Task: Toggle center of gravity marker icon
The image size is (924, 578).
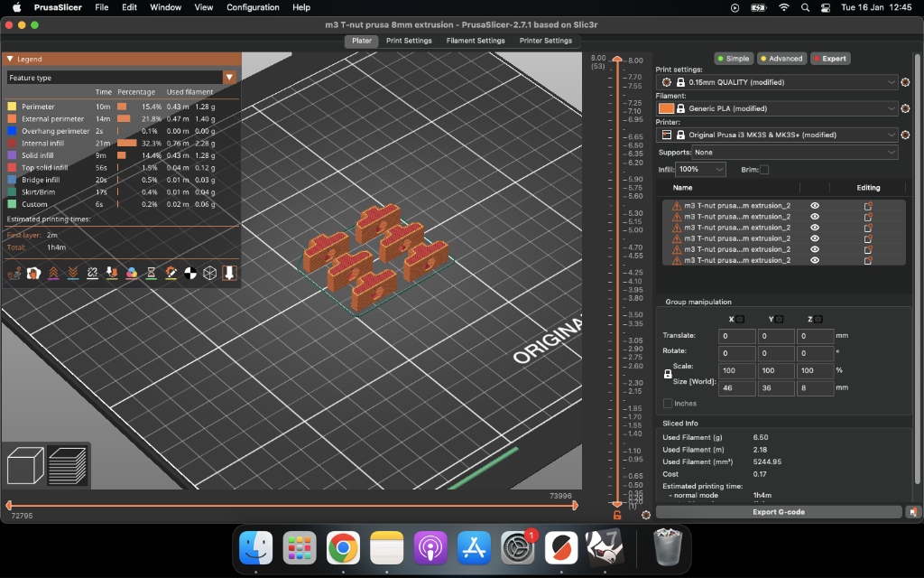Action: coord(190,272)
